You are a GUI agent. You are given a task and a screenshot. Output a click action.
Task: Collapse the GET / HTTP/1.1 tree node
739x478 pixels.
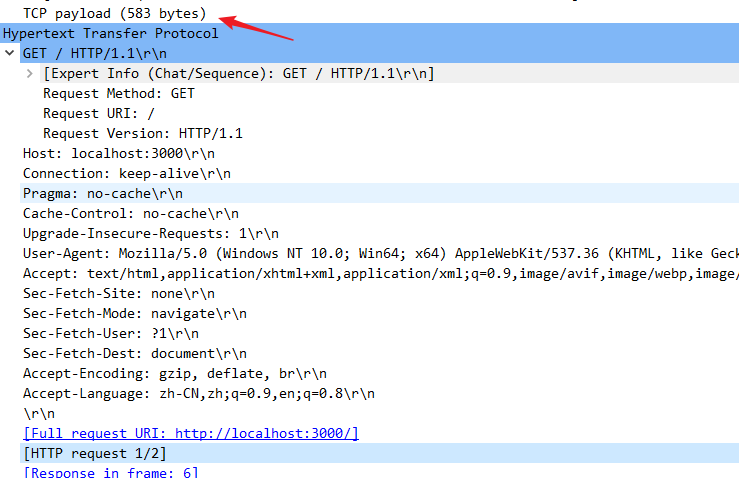tap(10, 53)
